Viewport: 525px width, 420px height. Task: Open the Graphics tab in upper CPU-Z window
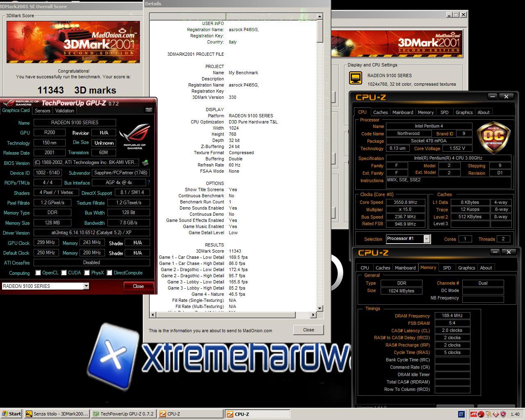pos(464,112)
